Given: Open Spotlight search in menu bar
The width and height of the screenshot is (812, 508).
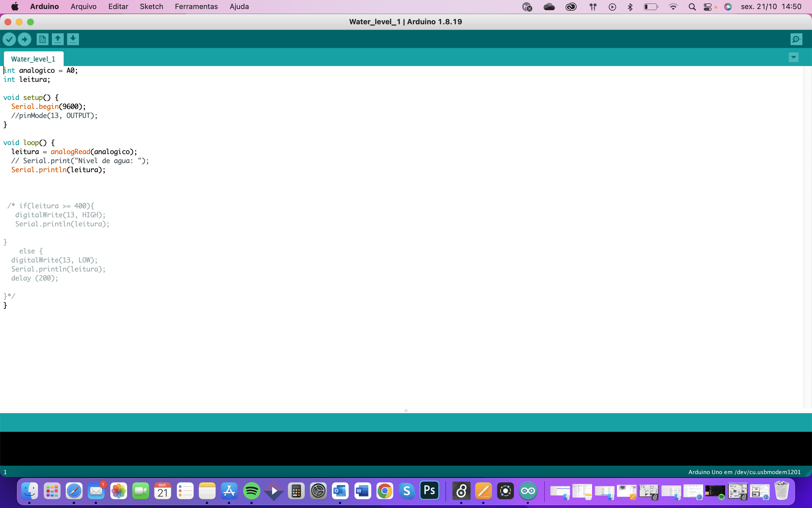Looking at the screenshot, I should (x=692, y=7).
